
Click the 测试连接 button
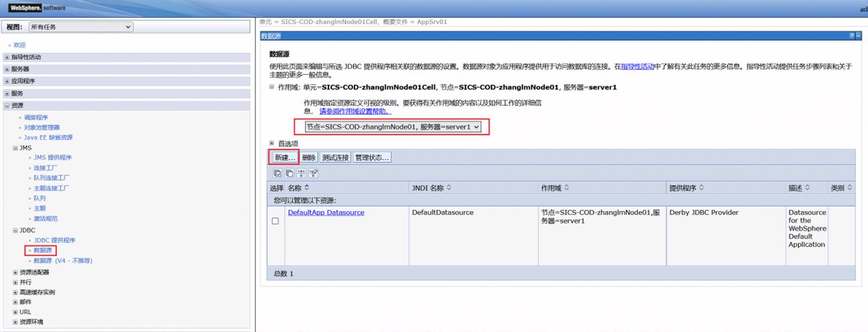click(x=335, y=157)
